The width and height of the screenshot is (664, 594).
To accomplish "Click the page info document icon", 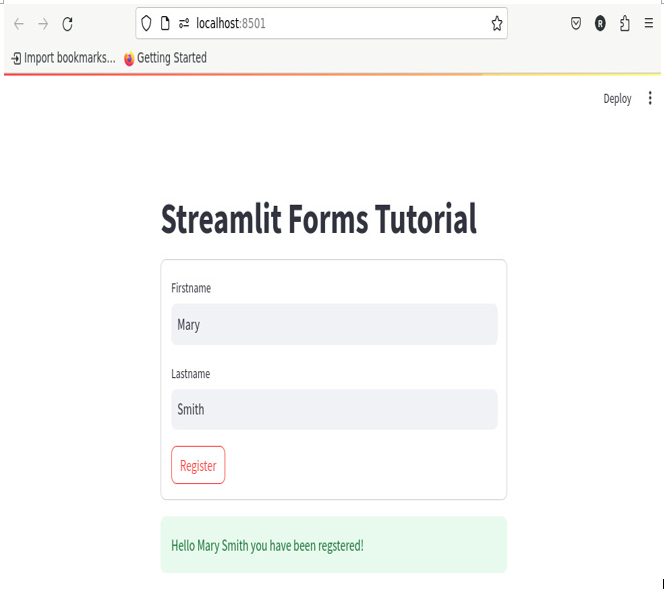I will [165, 23].
